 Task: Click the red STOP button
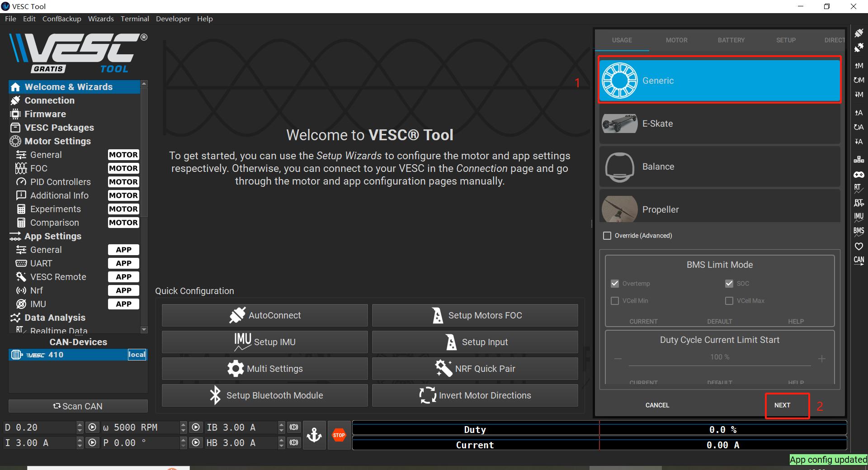coord(339,435)
